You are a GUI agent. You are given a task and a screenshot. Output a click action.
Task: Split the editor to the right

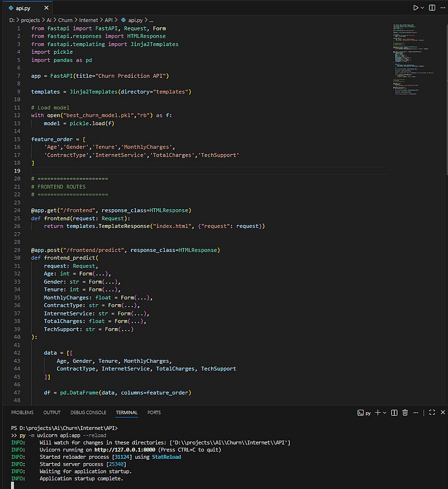(432, 8)
